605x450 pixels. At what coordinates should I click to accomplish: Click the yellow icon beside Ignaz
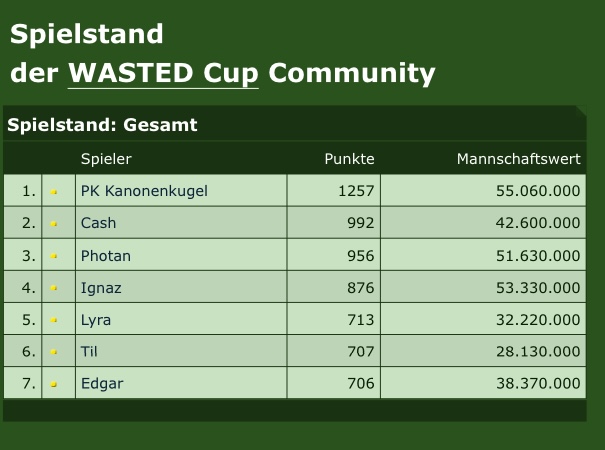(x=54, y=288)
